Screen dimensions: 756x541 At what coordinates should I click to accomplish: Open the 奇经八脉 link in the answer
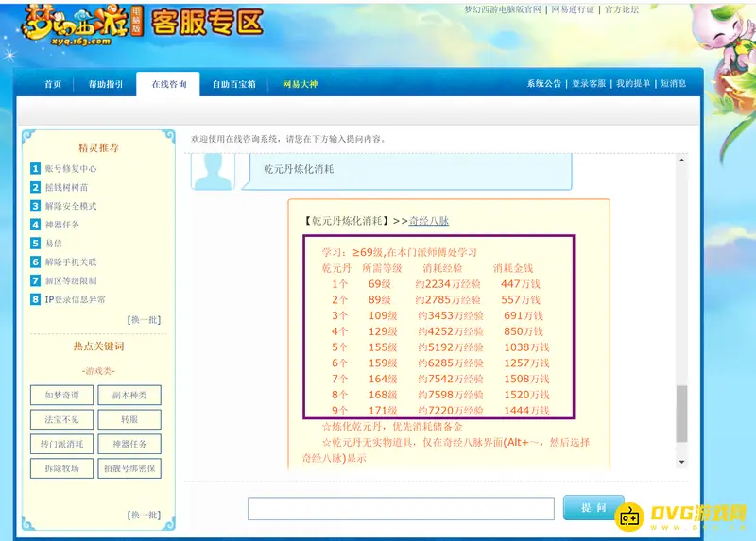[x=429, y=221]
